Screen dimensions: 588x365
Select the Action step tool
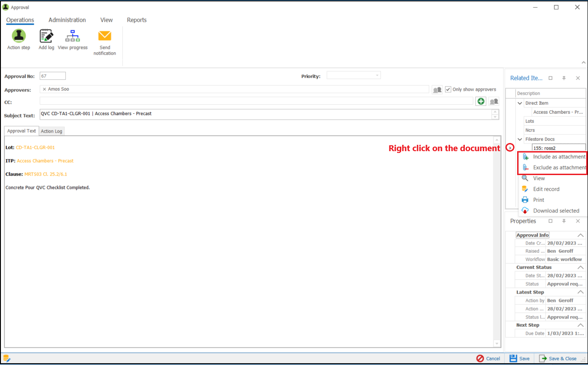19,40
